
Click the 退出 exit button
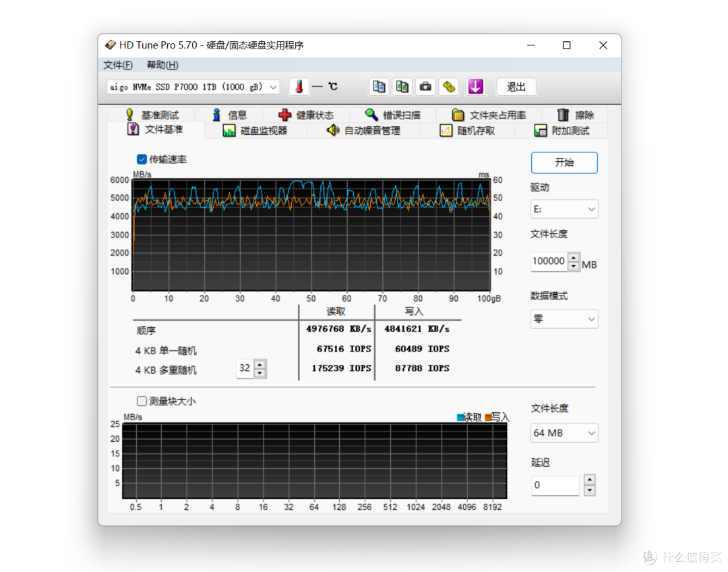(x=516, y=87)
